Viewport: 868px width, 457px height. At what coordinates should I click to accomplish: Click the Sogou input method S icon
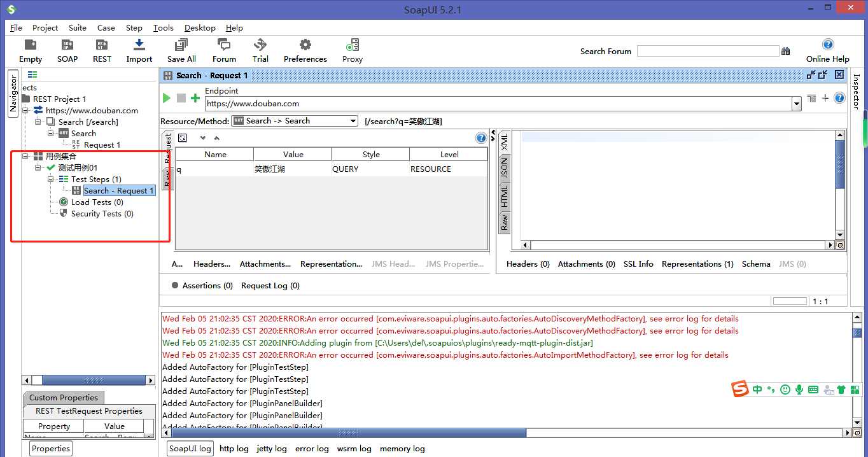tap(739, 389)
